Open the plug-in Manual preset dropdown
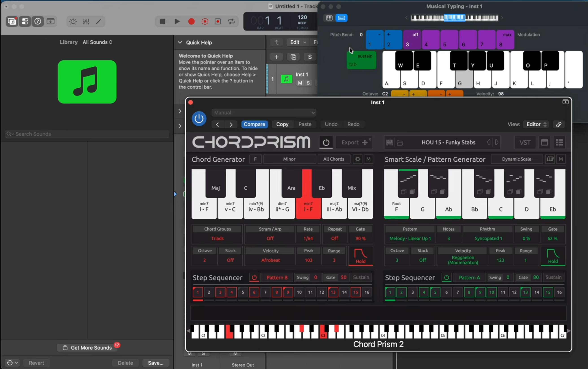This screenshot has width=588, height=369. click(x=264, y=113)
